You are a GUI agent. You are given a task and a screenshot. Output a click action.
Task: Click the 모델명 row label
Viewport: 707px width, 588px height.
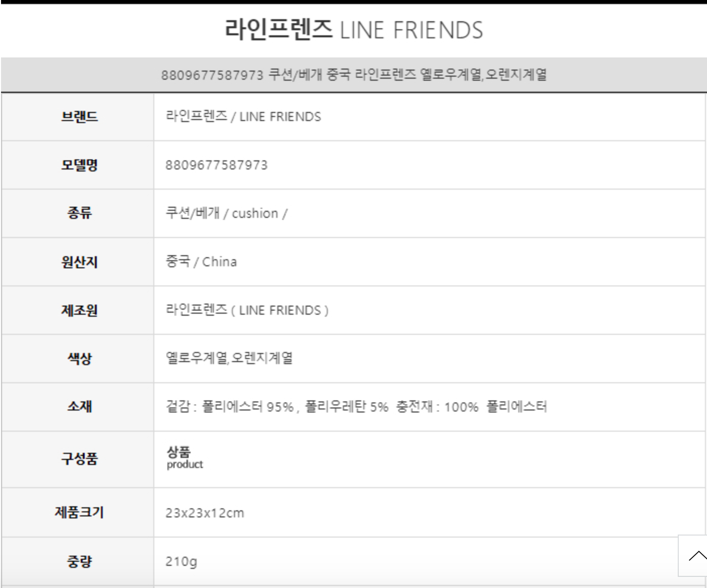(79, 165)
